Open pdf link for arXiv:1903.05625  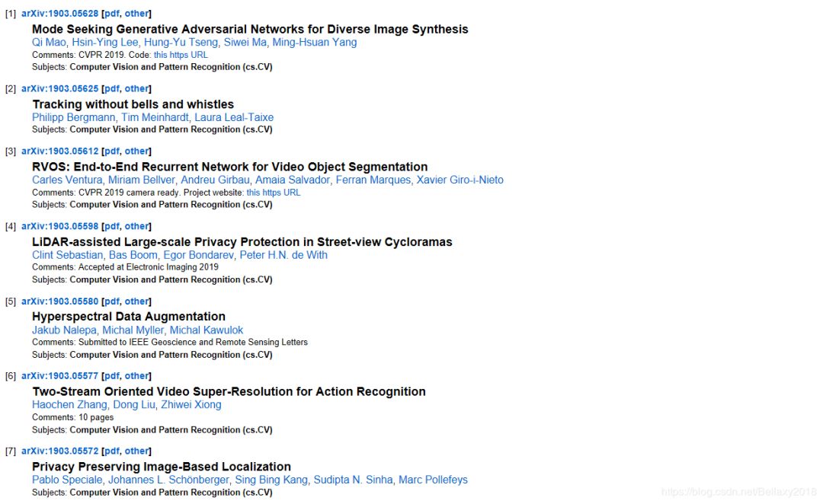pos(111,89)
